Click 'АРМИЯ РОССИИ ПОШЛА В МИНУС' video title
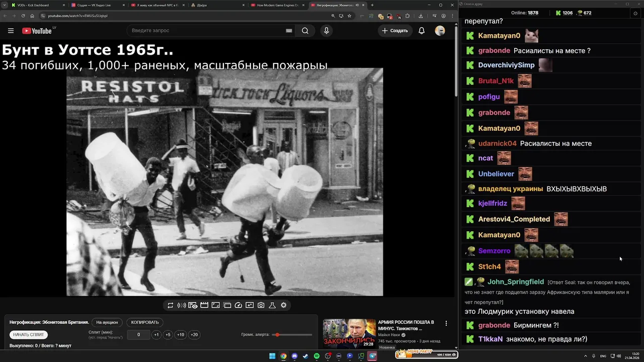The image size is (644, 362). tap(406, 325)
